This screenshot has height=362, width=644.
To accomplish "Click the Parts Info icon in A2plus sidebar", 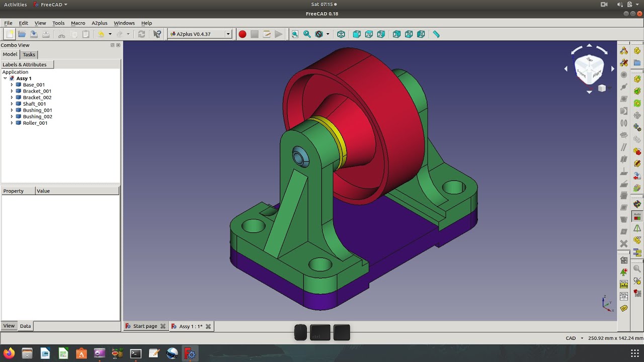I will [x=623, y=284].
